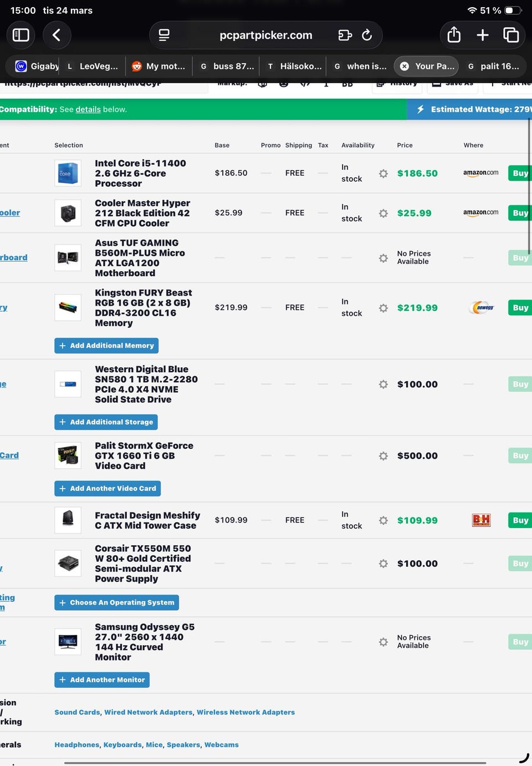Open Cooler Master Hyper 212 thumbnail
The height and width of the screenshot is (766, 532).
[68, 213]
